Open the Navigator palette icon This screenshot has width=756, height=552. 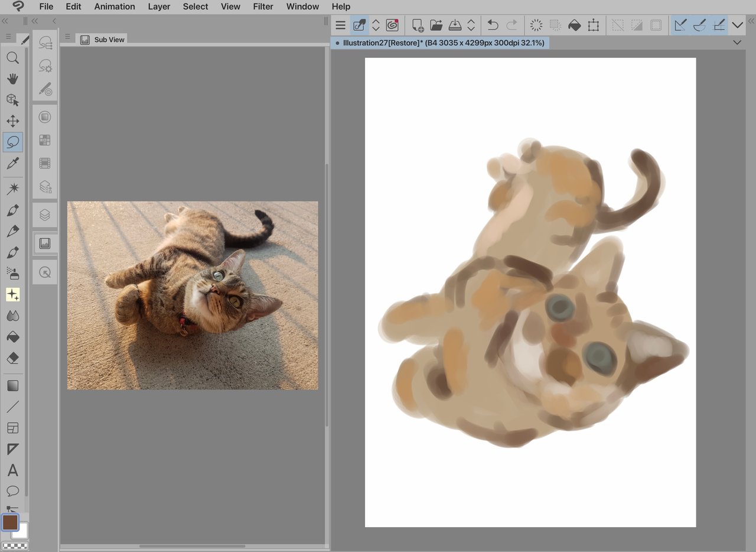click(45, 272)
